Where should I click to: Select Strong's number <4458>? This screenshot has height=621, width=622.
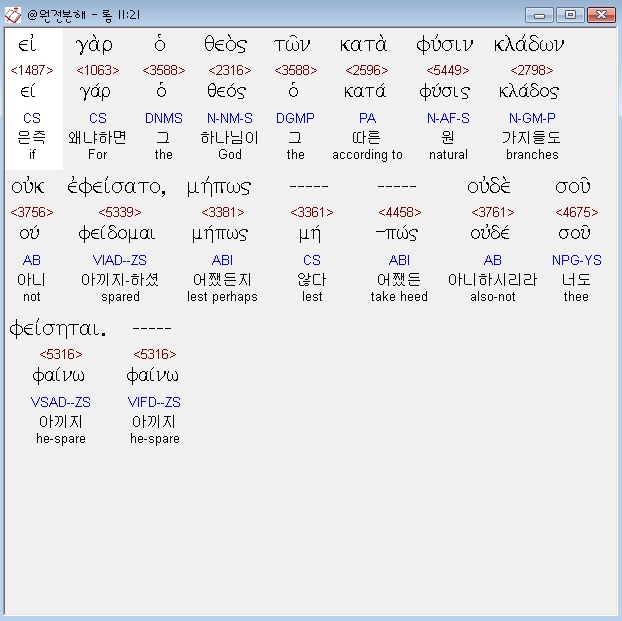click(399, 212)
